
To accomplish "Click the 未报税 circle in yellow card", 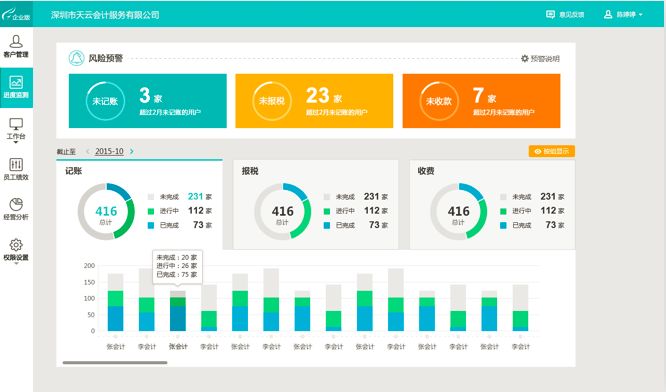I will tap(272, 101).
